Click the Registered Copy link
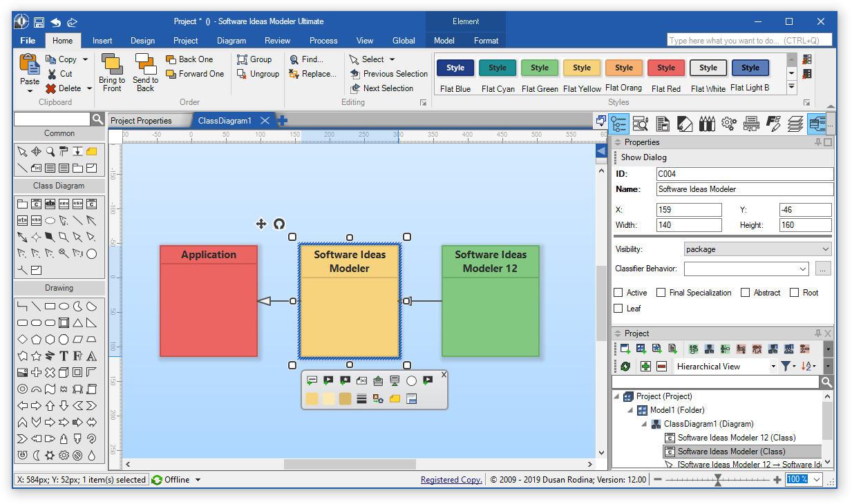This screenshot has width=852, height=504. (x=451, y=480)
